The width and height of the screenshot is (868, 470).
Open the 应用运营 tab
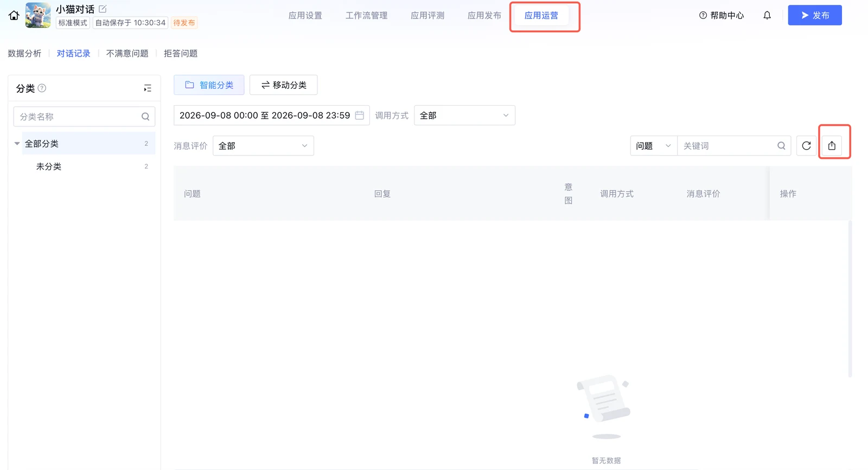(x=541, y=15)
